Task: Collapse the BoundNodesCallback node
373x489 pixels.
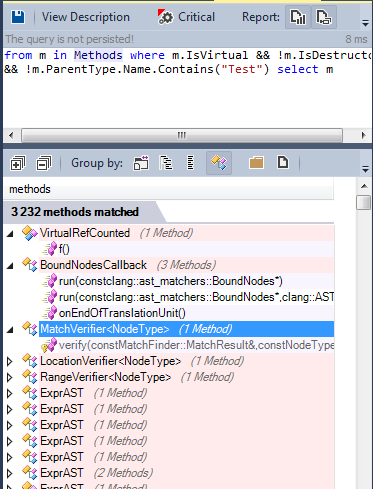Action: [x=10, y=266]
